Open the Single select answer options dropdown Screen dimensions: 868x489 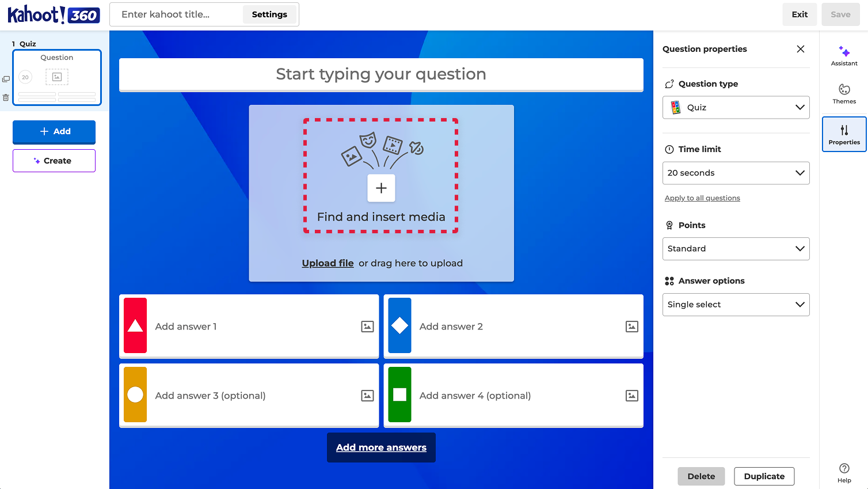coord(736,305)
